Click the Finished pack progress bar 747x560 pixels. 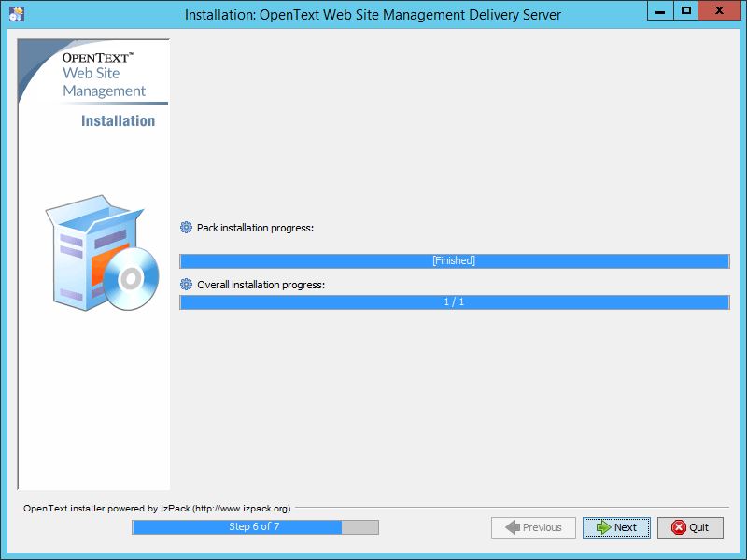pos(455,261)
